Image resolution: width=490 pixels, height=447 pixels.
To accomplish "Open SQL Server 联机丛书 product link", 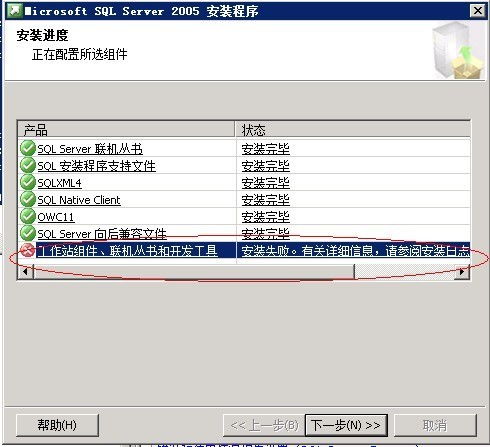I will [x=90, y=149].
